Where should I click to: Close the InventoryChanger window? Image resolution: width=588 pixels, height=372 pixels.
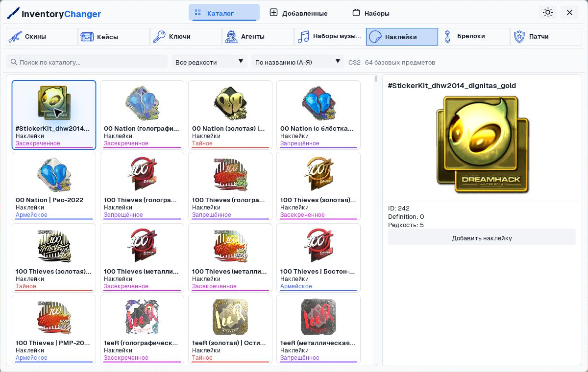(569, 13)
